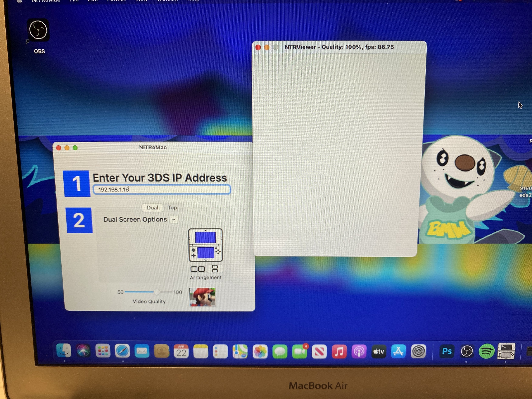The height and width of the screenshot is (399, 532).
Task: Expand the Dual Screen Options dropdown
Action: (174, 220)
